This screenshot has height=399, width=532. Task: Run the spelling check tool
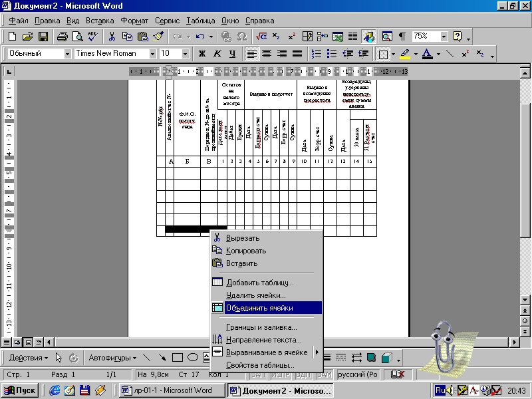coord(92,37)
